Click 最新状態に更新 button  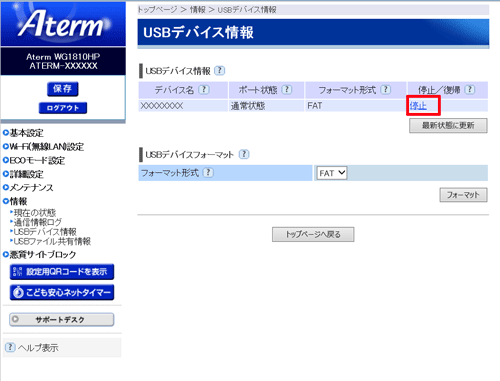[x=448, y=125]
